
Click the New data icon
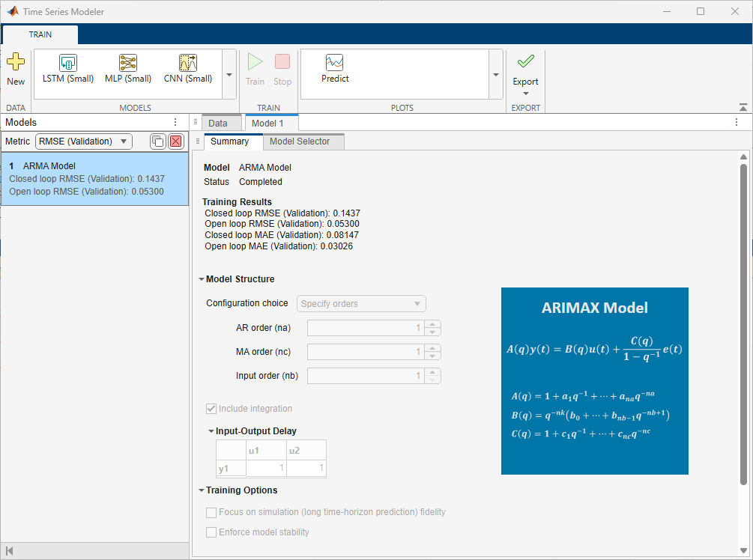point(16,64)
